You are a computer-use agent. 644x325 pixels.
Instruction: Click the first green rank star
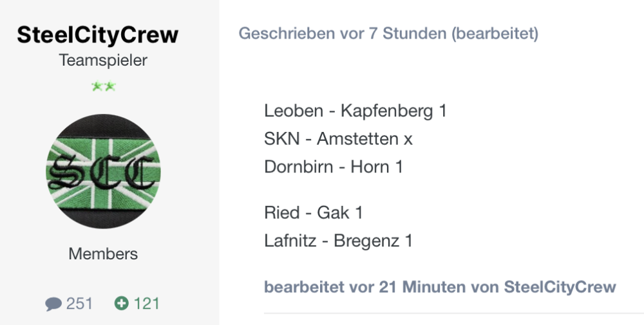pyautogui.click(x=97, y=87)
